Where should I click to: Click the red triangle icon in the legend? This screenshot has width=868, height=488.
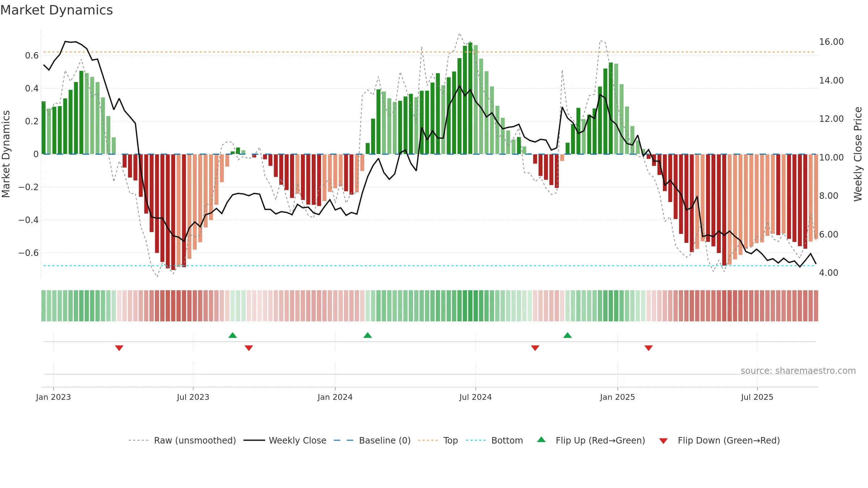pyautogui.click(x=663, y=441)
